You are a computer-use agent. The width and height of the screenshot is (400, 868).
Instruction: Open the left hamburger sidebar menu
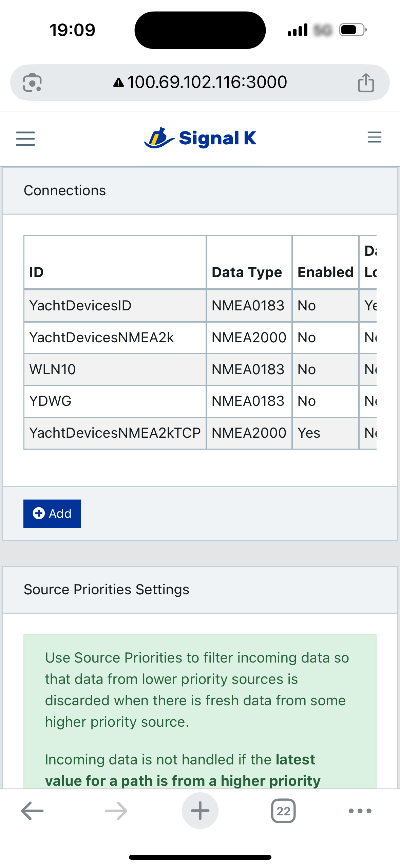pyautogui.click(x=25, y=139)
